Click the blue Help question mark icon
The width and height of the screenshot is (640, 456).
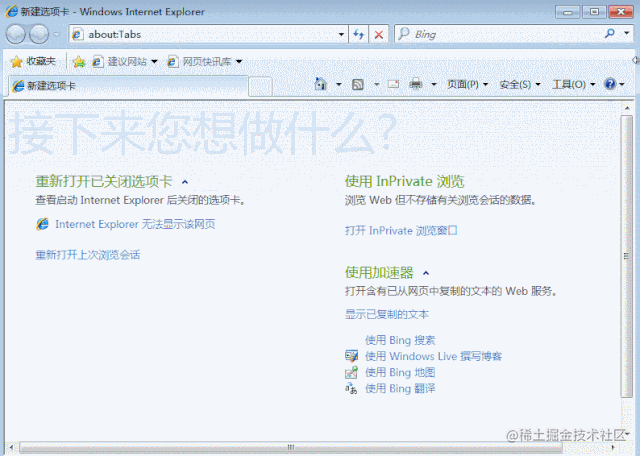pyautogui.click(x=610, y=84)
